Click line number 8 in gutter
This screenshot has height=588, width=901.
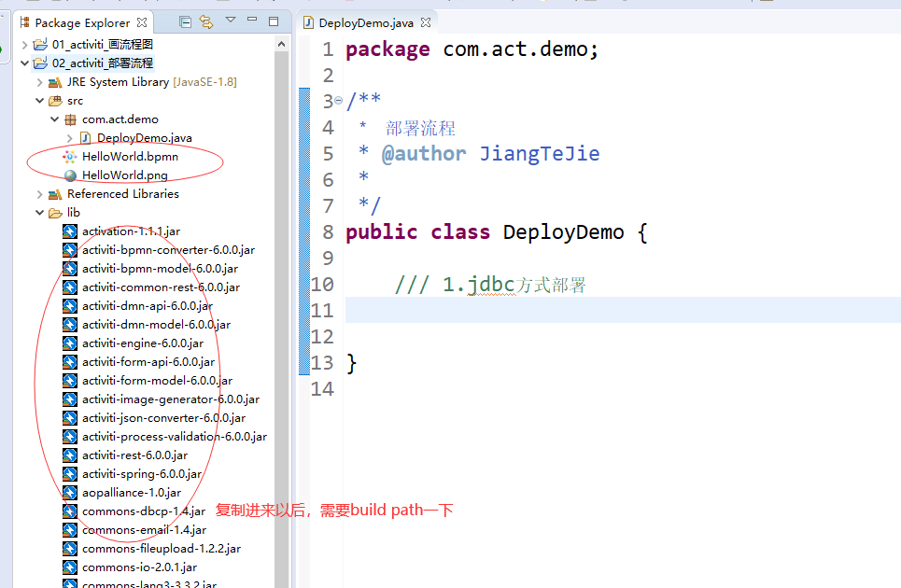coord(328,232)
